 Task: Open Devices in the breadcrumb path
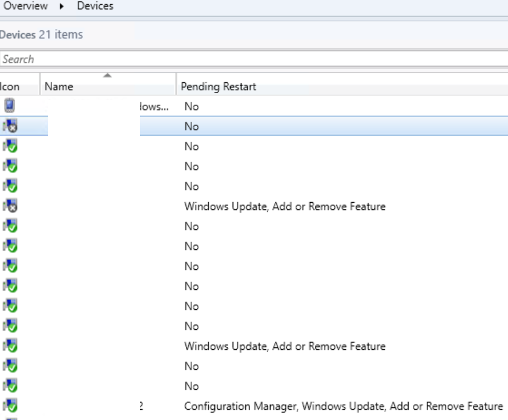(x=95, y=6)
